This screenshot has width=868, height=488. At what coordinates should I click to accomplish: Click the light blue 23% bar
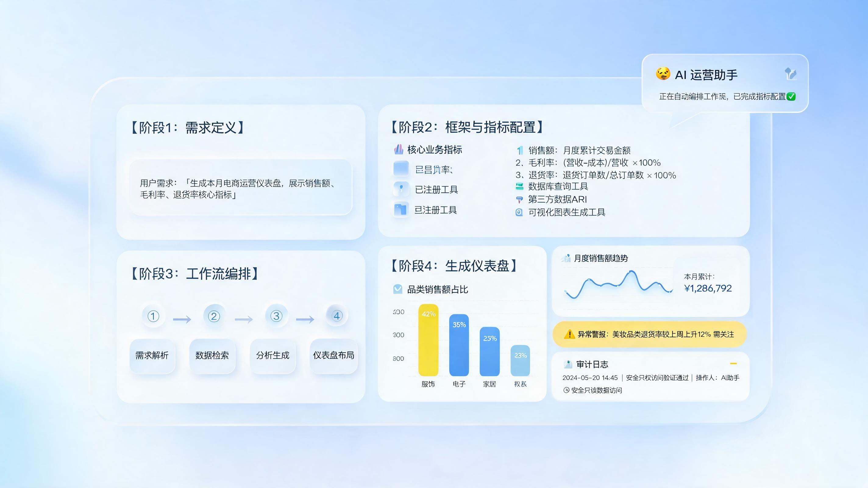coord(520,361)
